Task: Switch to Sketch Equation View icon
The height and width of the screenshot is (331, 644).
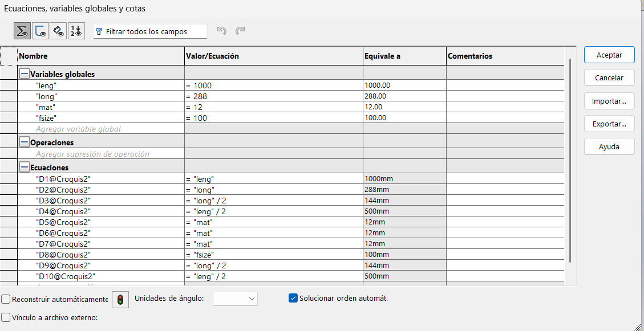Action: coord(40,31)
